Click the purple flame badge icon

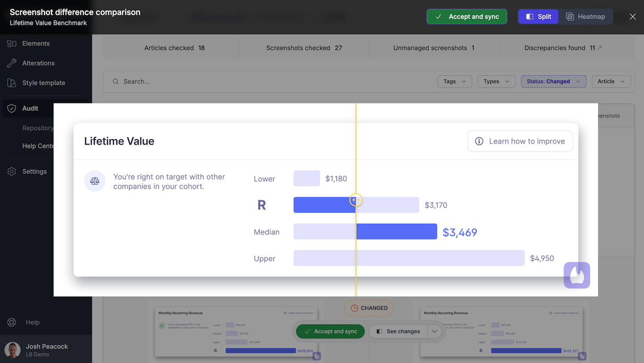click(x=577, y=275)
